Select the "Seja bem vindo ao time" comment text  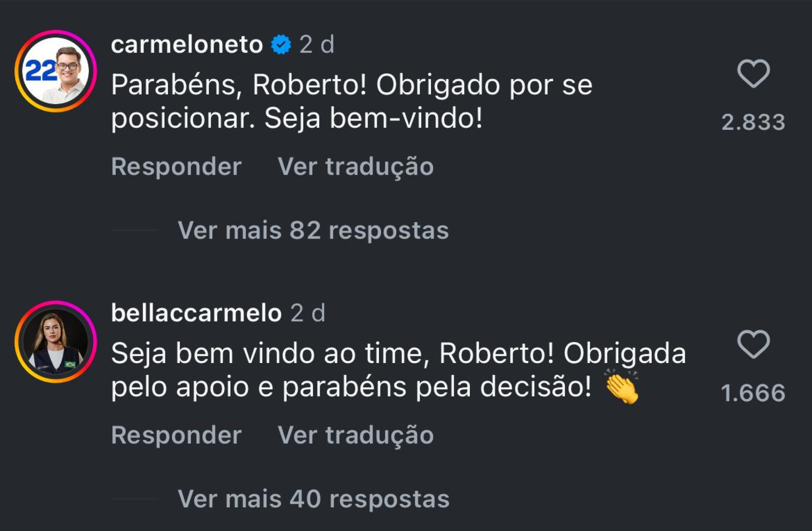pyautogui.click(x=398, y=370)
